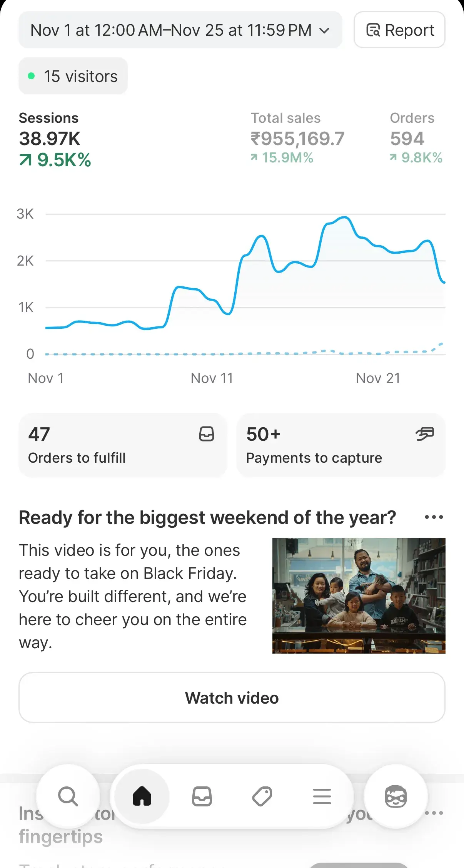Open more options for Black Friday card
Screen dimensions: 464x868
434,517
